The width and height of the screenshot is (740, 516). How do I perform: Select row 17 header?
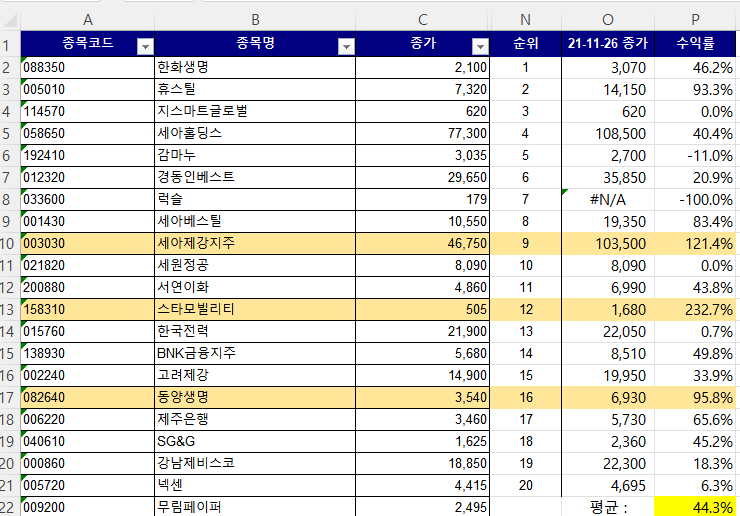pyautogui.click(x=9, y=398)
